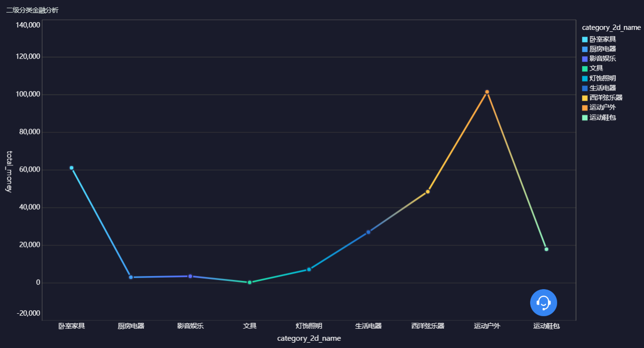Select the 灯饰照明 data point on line
The image size is (644, 348).
309,269
